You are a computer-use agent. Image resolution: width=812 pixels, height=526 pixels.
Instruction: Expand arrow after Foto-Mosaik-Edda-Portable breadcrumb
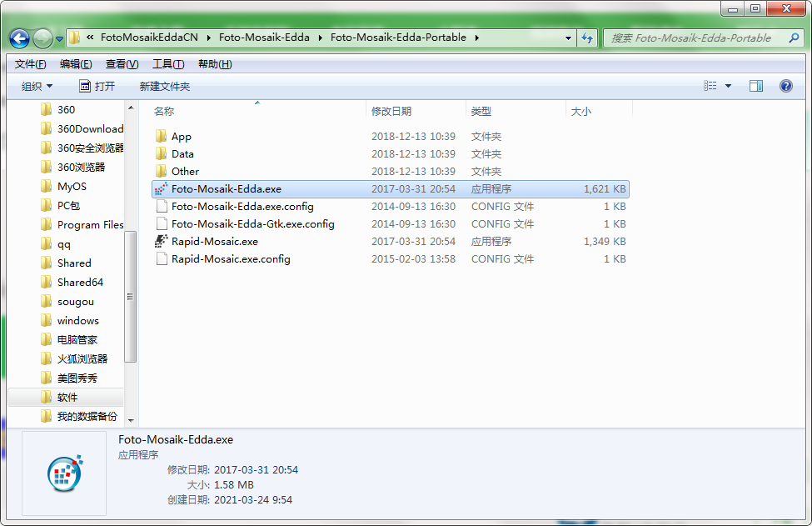[x=476, y=38]
